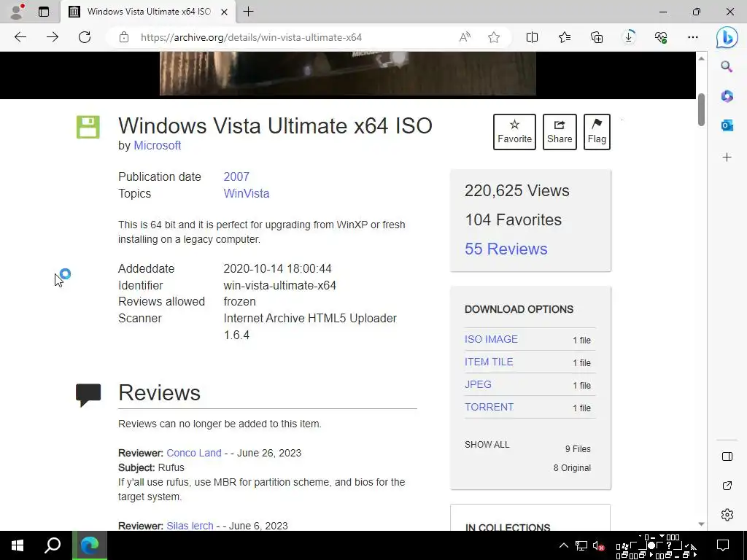Screen dimensions: 747x560
Task: Click the 220,625 Views text
Action: coord(517,190)
